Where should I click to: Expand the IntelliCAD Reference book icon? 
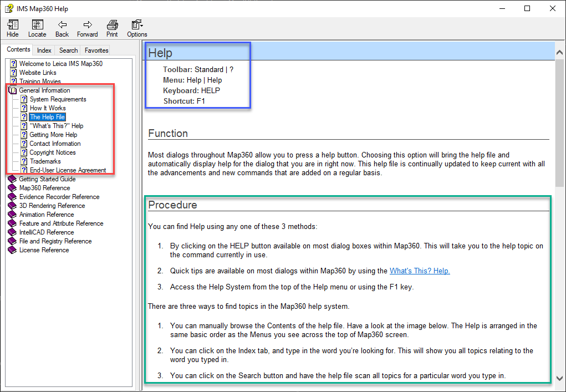(13, 232)
